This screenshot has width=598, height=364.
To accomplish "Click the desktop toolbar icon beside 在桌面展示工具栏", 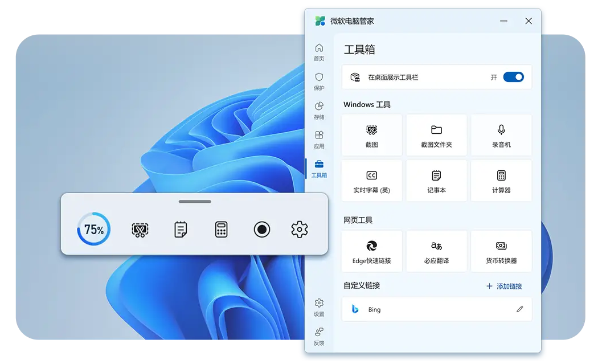I will (x=355, y=77).
